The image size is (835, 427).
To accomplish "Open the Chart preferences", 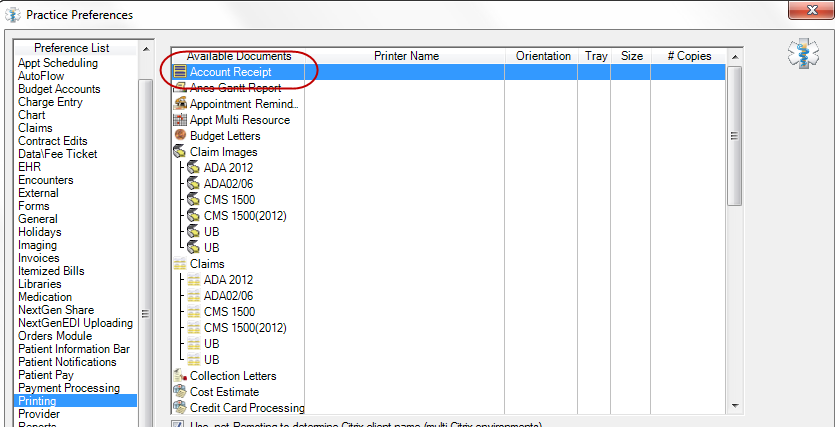I will click(31, 115).
